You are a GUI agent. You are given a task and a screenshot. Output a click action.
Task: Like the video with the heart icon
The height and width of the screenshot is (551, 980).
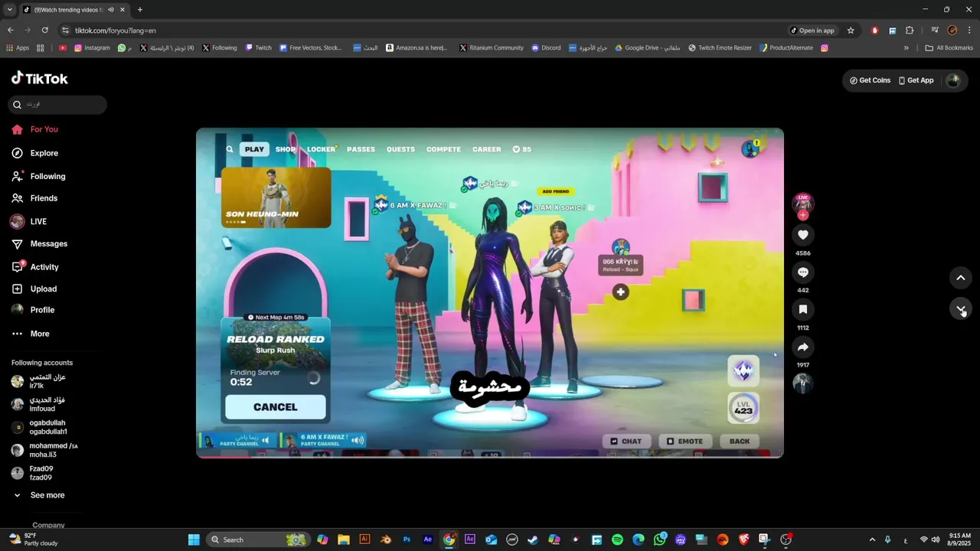click(x=802, y=235)
